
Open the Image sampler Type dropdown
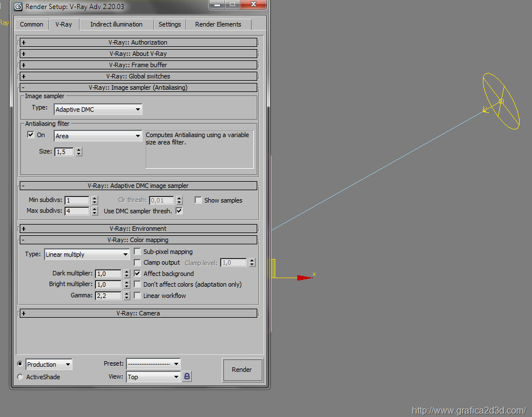click(98, 109)
